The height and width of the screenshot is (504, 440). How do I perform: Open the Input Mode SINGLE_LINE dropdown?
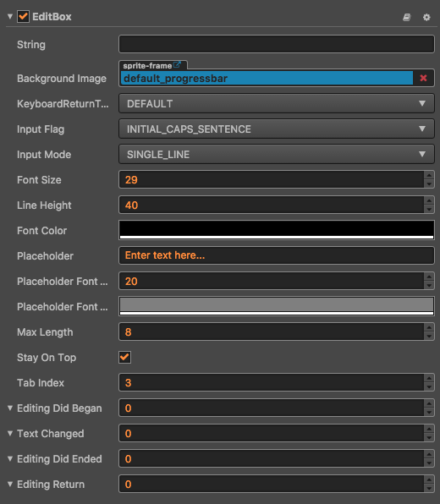(x=277, y=154)
